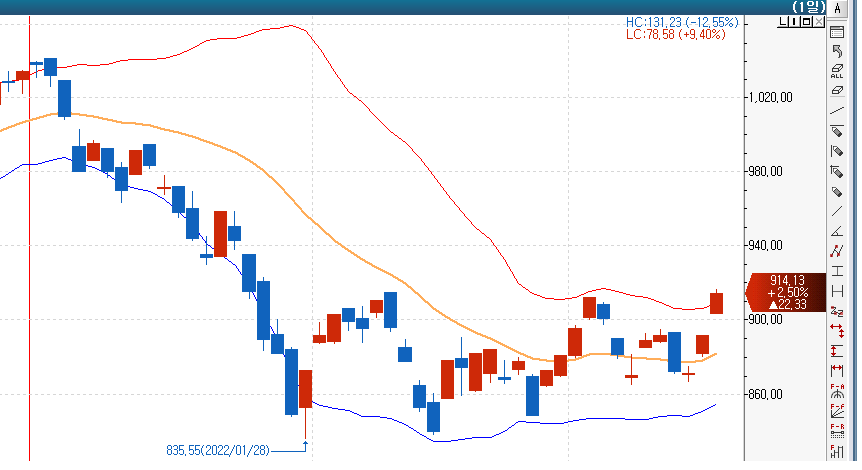Click the HC:131.23 (-12.55%) indicator text

681,22
